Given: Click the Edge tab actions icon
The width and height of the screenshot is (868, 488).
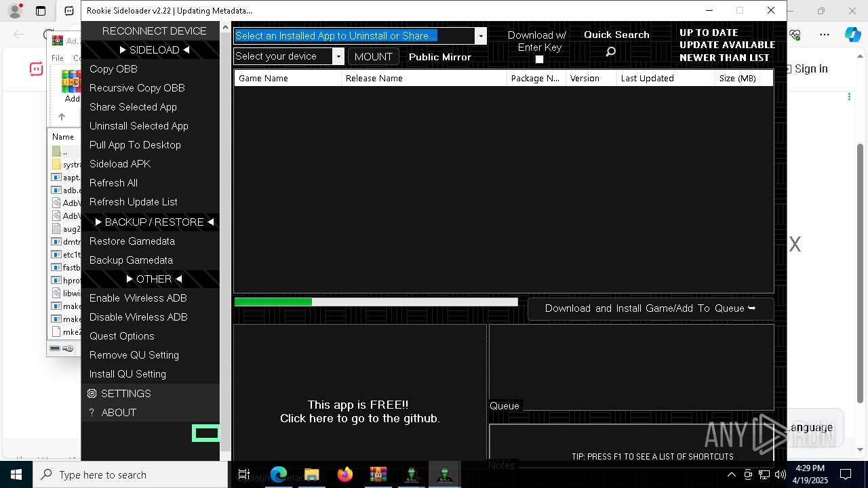Looking at the screenshot, I should 41,11.
